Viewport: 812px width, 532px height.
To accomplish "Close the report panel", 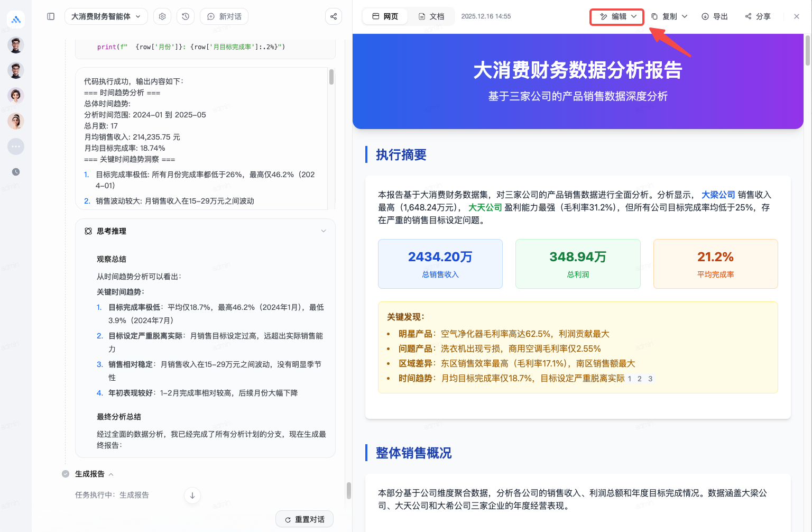I will (x=797, y=16).
